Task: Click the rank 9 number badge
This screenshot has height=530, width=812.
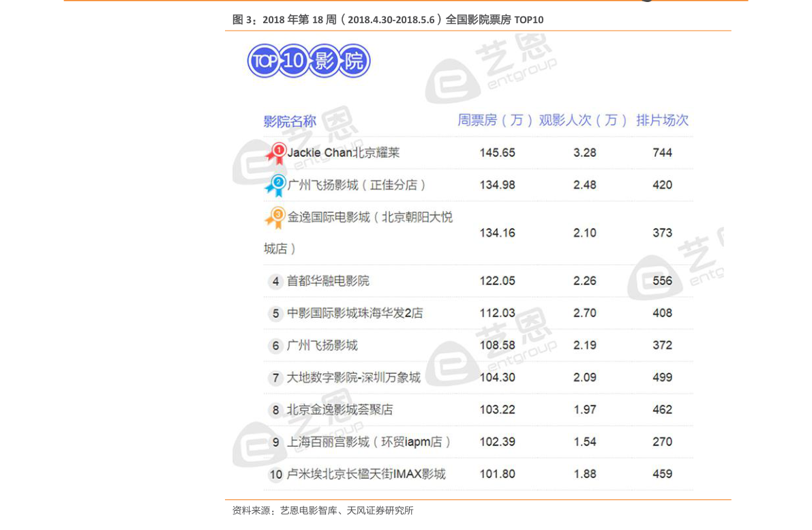Action: [x=275, y=442]
